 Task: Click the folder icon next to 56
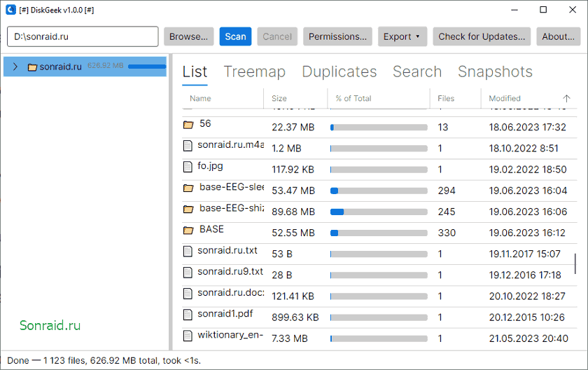[x=188, y=125]
